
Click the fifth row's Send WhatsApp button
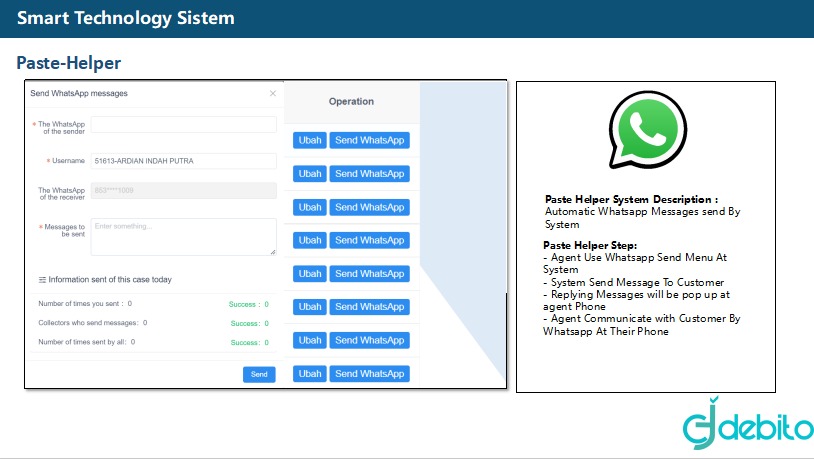[x=370, y=274]
